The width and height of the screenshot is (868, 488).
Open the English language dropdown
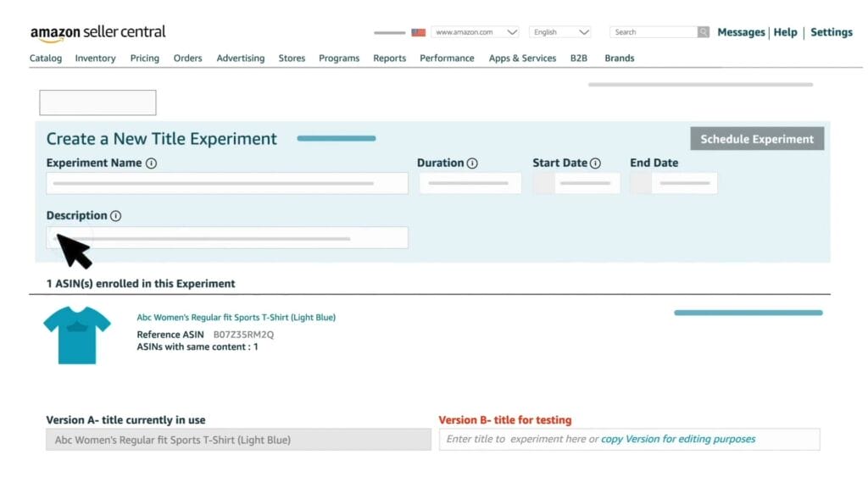click(560, 32)
